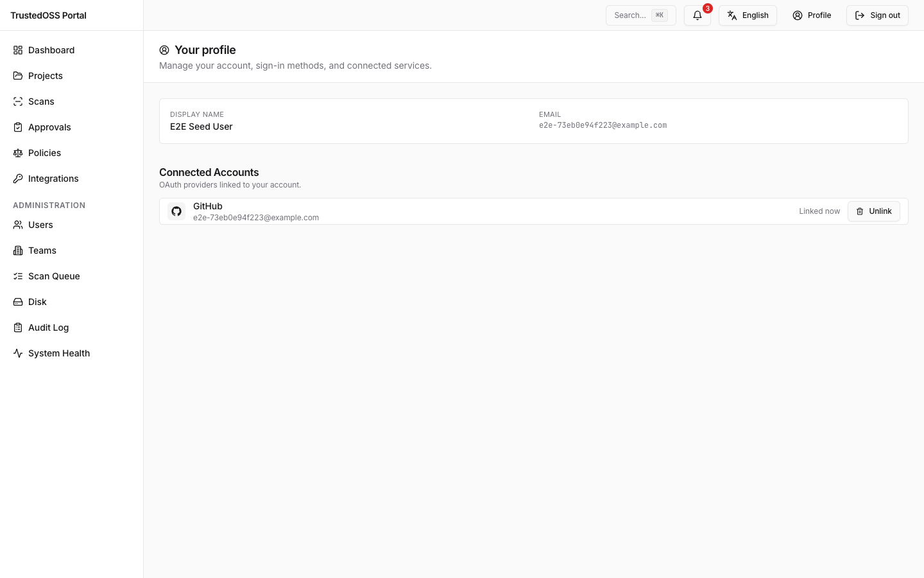Click the E2E Seed User display name
Screen dimensions: 924x578
tap(201, 127)
